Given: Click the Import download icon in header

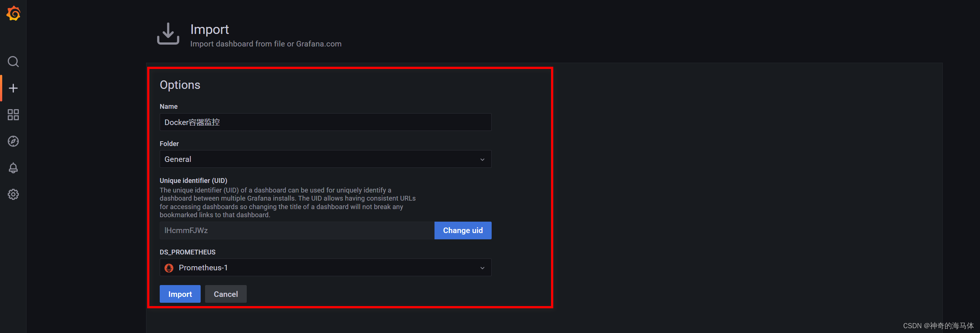Looking at the screenshot, I should coord(168,34).
